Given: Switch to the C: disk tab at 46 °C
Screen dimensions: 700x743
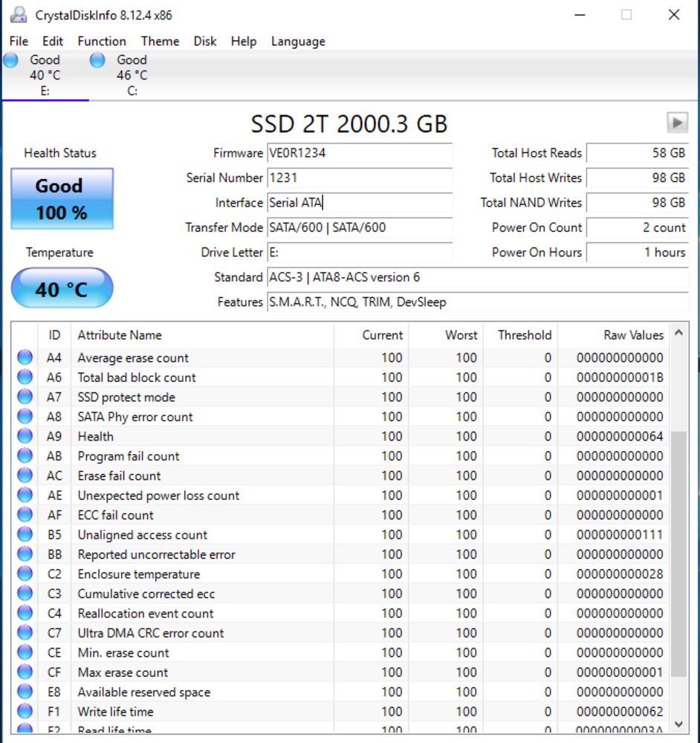Looking at the screenshot, I should [x=132, y=75].
